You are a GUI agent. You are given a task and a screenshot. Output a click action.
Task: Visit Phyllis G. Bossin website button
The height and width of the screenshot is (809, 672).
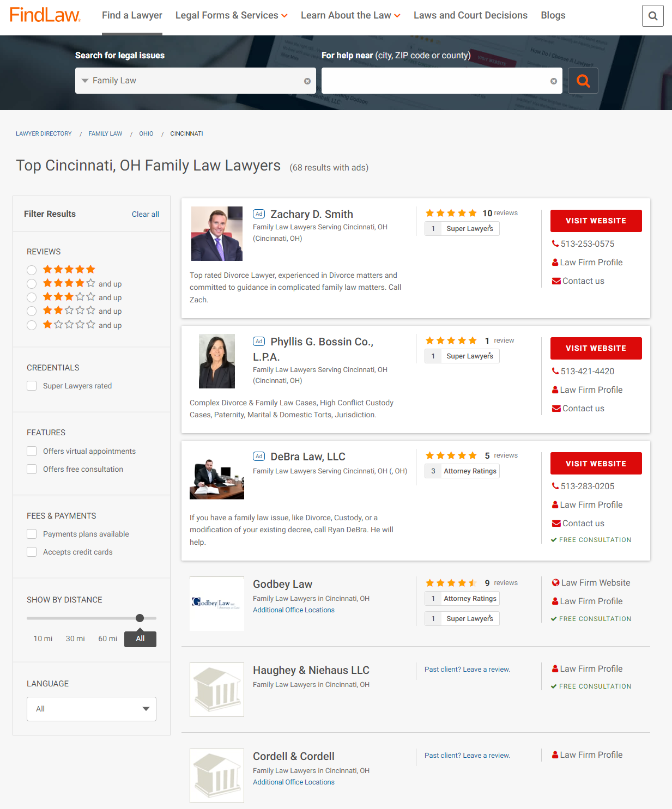pos(596,348)
